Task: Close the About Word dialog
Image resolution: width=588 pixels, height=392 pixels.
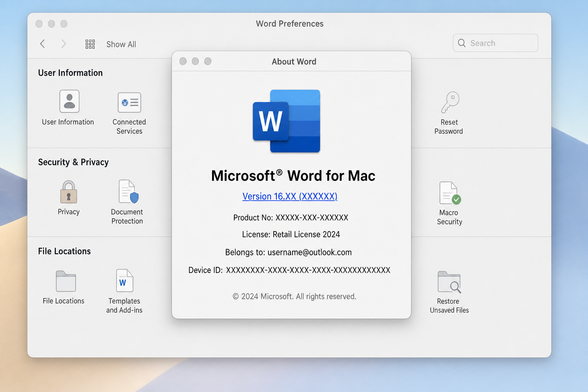Action: pos(183,61)
